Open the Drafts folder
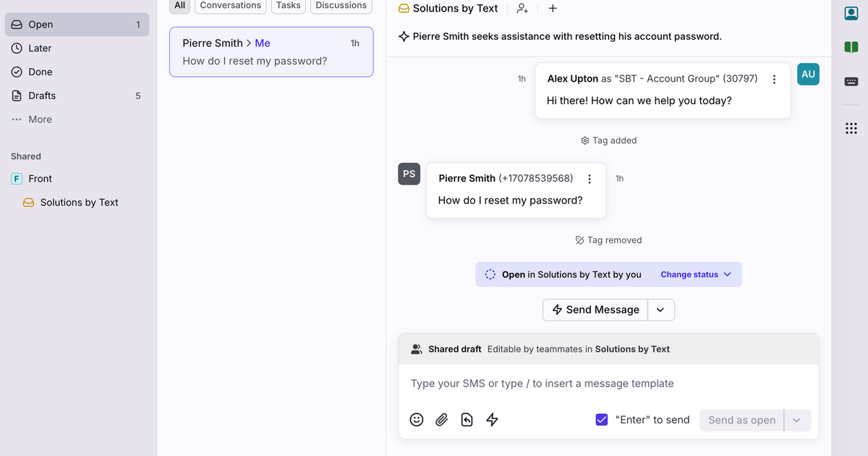The image size is (868, 456). [77, 96]
